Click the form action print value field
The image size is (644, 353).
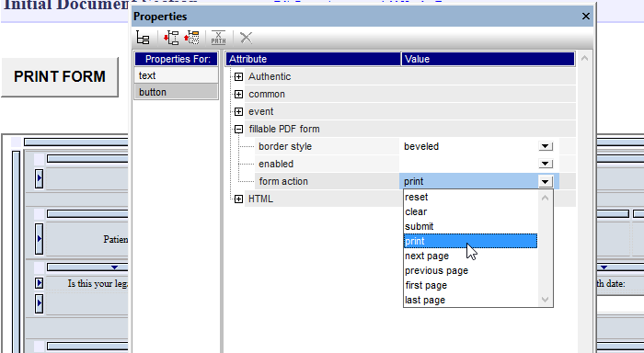click(x=468, y=181)
